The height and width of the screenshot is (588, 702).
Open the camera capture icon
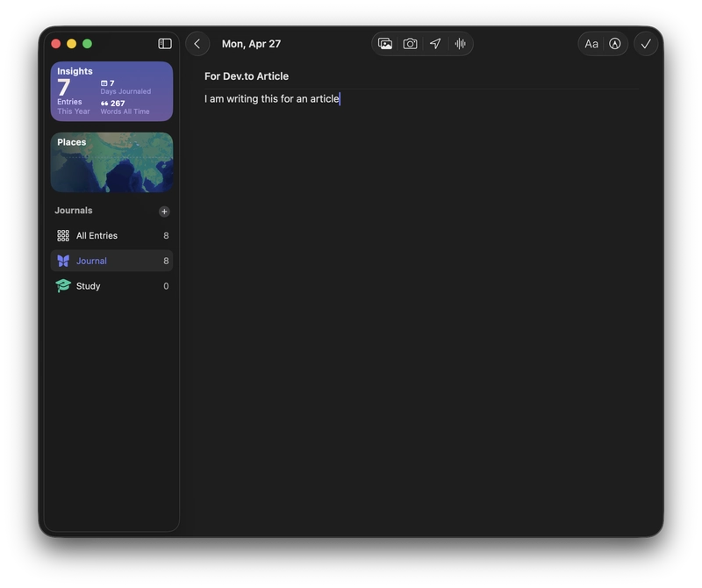(410, 43)
